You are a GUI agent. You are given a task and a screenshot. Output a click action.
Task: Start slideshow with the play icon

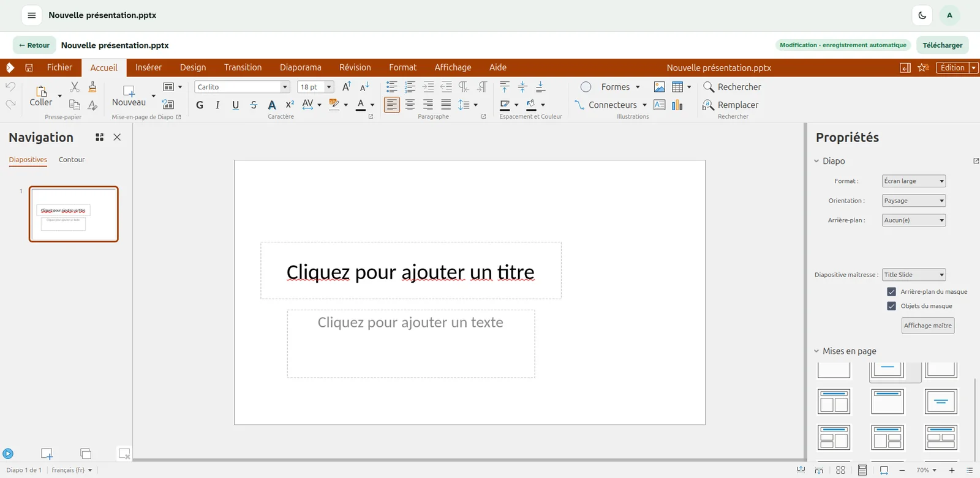click(x=8, y=454)
